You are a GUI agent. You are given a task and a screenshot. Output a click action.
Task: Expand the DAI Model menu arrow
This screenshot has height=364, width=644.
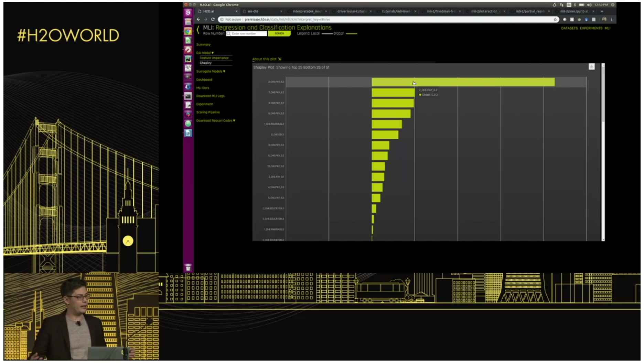click(213, 53)
